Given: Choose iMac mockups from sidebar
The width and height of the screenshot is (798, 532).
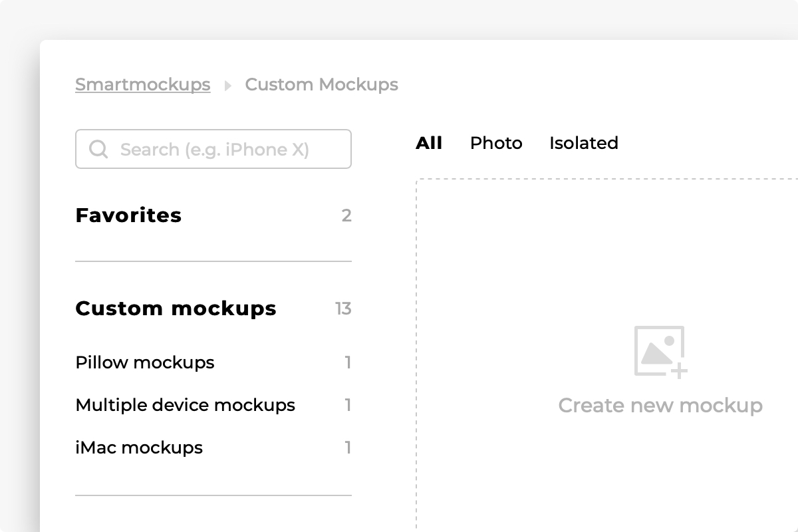Looking at the screenshot, I should coord(139,448).
